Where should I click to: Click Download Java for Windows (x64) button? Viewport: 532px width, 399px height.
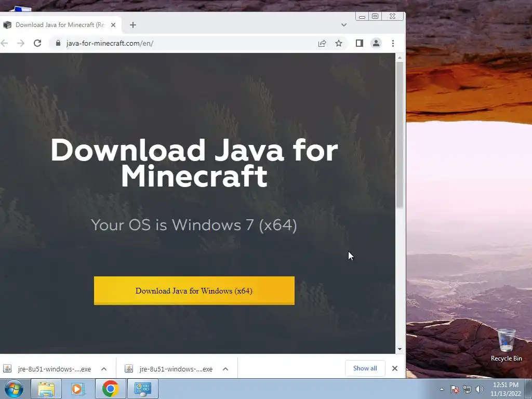[194, 291]
